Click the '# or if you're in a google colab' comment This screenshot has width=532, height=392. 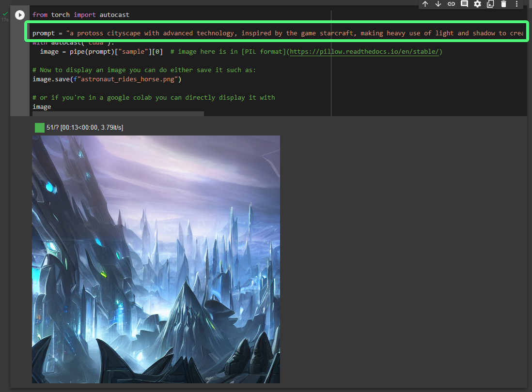tap(154, 98)
